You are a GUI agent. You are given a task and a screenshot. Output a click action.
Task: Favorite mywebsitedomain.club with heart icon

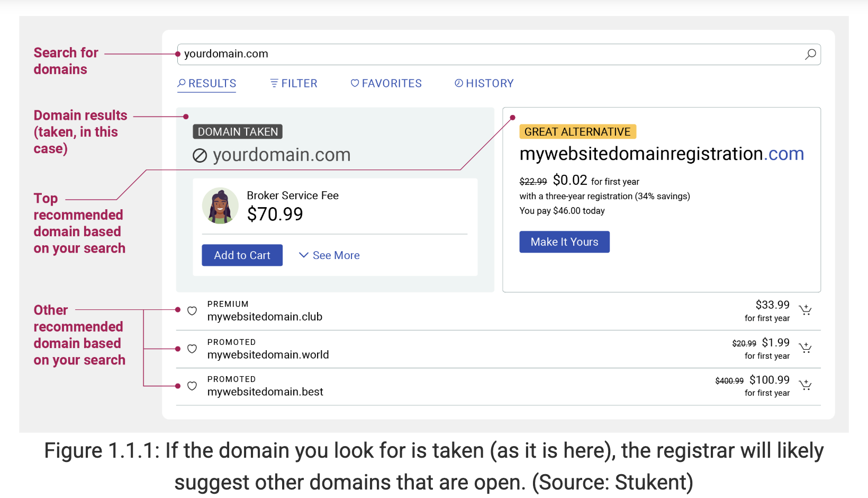(192, 311)
